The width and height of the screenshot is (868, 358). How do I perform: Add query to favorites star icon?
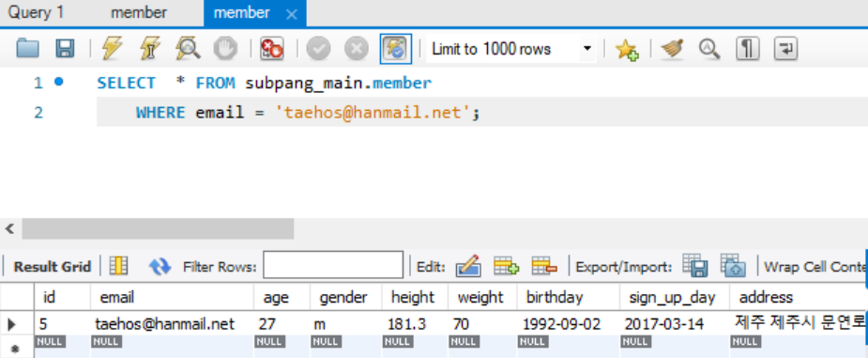pos(627,49)
